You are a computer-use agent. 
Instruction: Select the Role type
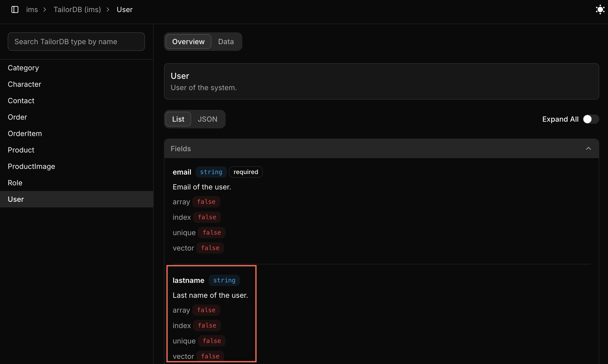click(x=15, y=183)
